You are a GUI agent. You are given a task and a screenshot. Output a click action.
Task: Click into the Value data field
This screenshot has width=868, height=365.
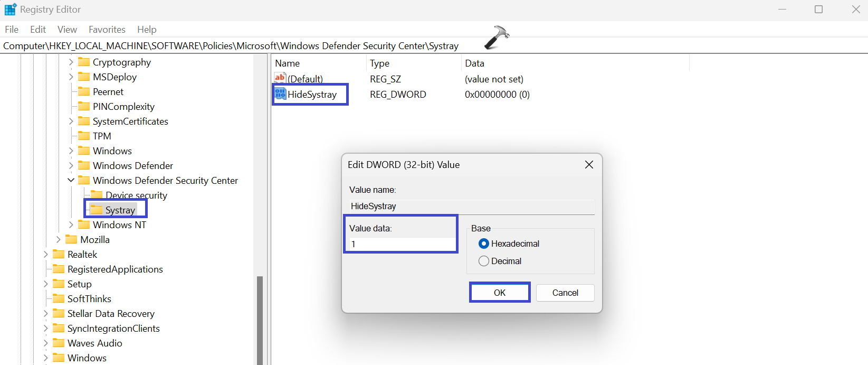coord(401,244)
